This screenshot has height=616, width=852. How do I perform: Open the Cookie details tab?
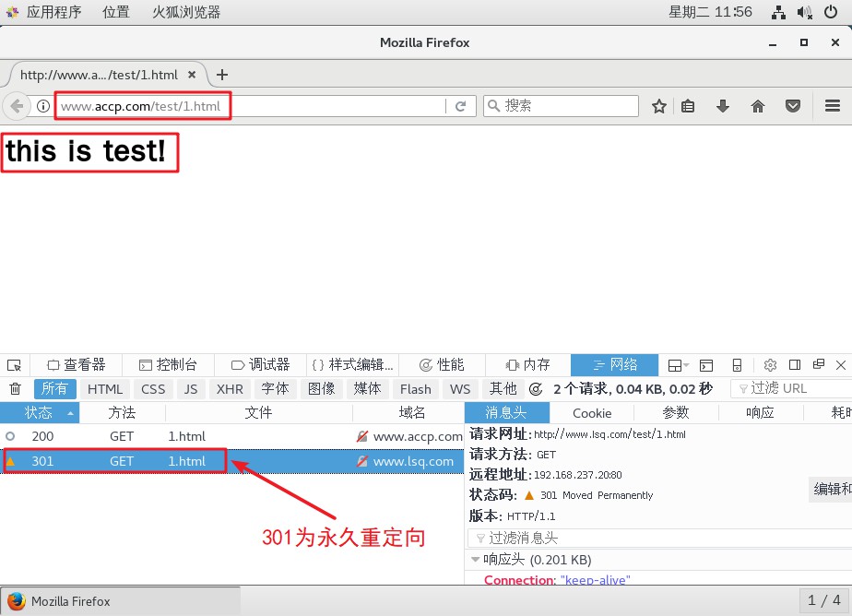tap(592, 413)
